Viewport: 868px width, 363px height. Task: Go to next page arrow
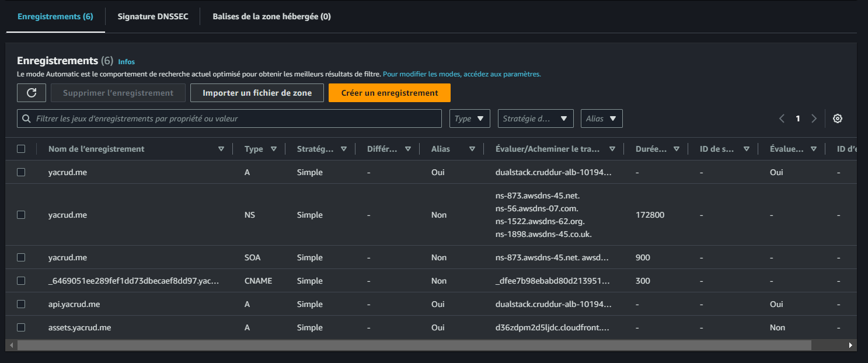(814, 118)
